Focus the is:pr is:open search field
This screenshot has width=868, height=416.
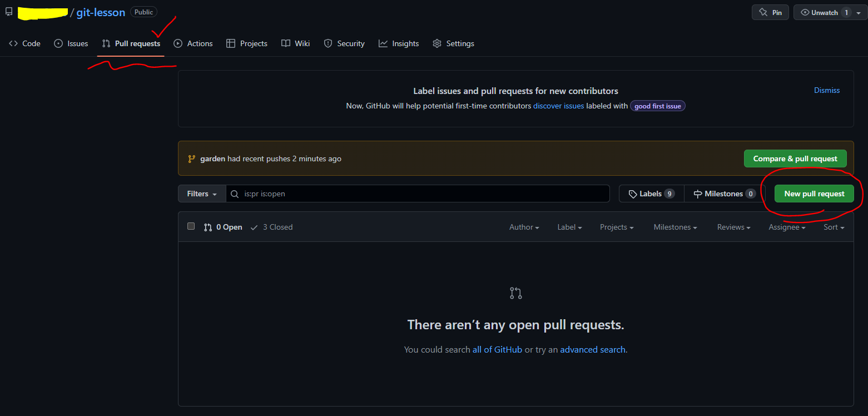coord(418,194)
